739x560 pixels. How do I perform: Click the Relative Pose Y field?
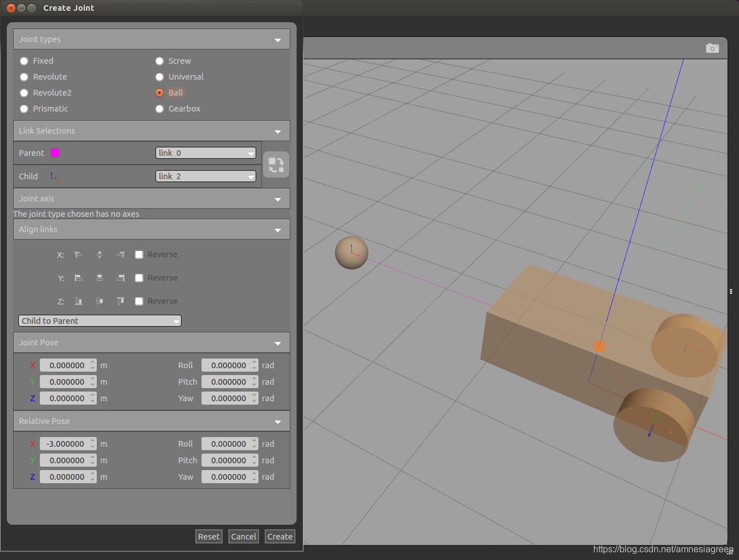[x=68, y=460]
